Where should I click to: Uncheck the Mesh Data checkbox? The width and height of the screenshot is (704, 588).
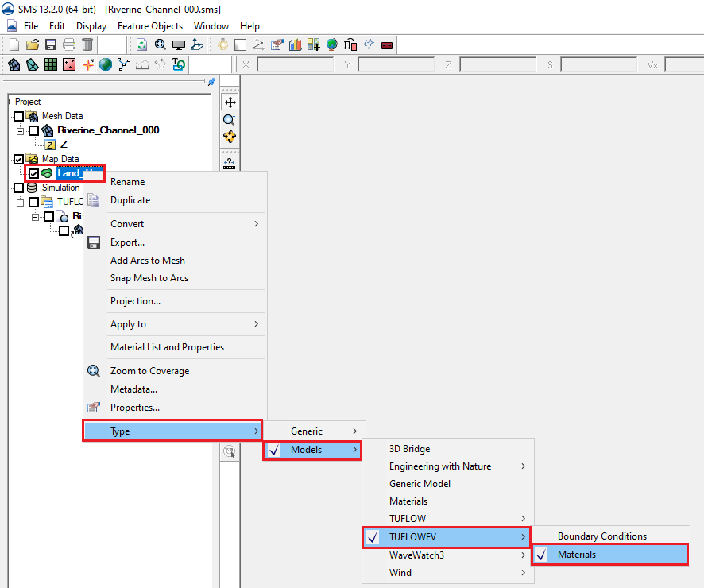pyautogui.click(x=19, y=116)
